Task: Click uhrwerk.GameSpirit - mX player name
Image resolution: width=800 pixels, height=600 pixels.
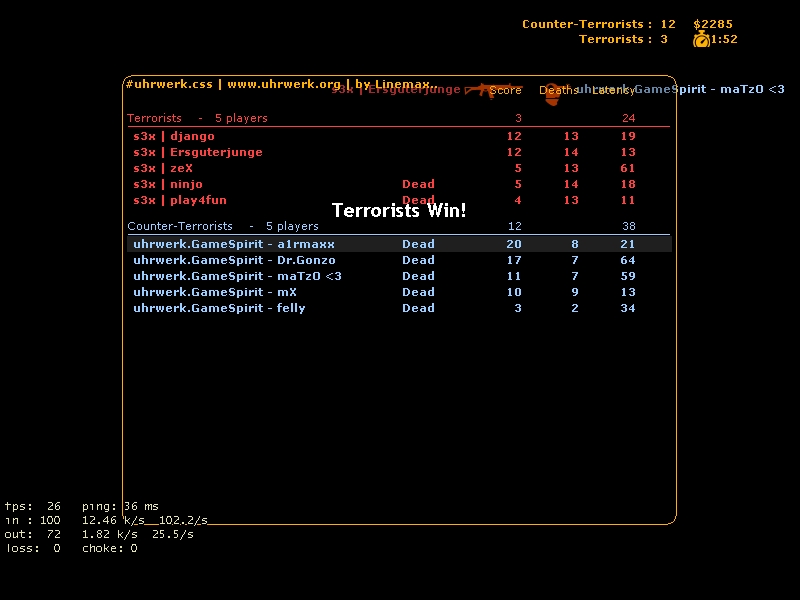Action: (x=215, y=292)
